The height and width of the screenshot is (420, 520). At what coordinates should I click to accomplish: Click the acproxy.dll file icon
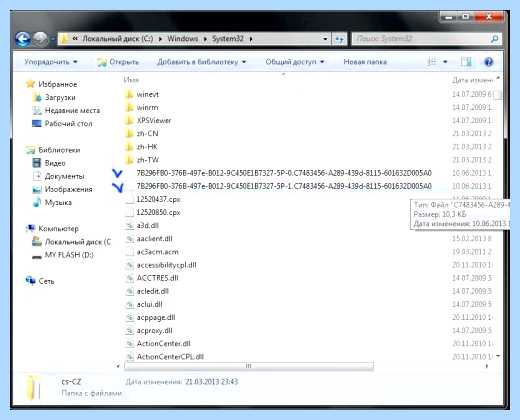click(129, 331)
